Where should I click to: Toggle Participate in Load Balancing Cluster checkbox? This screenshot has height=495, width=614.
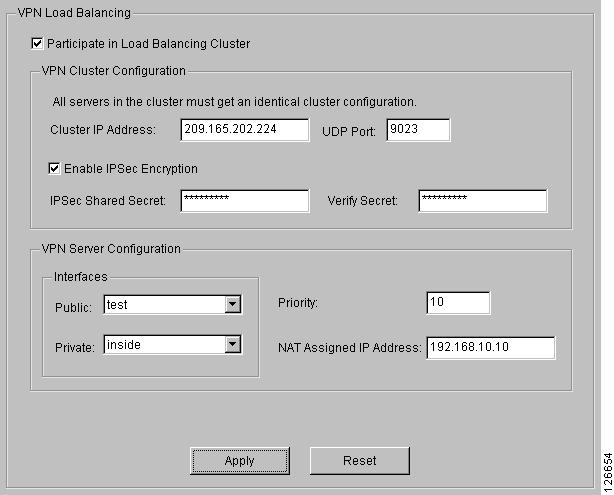(x=37, y=43)
